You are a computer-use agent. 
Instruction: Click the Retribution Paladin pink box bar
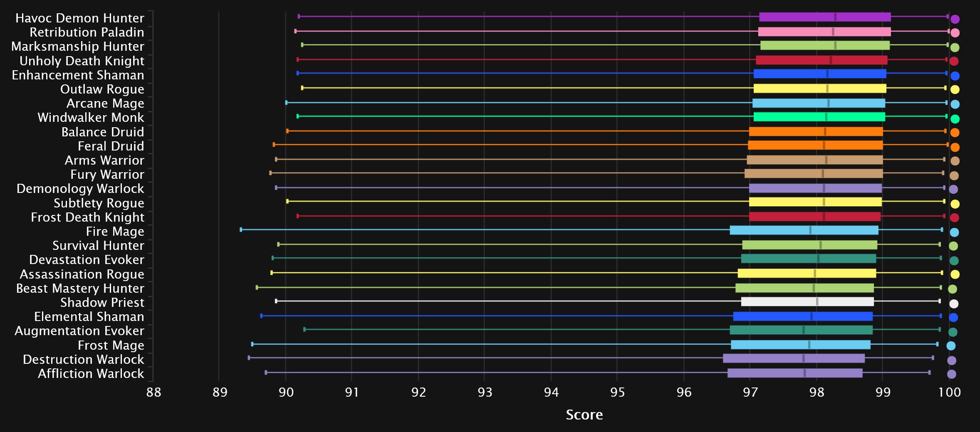(x=824, y=32)
